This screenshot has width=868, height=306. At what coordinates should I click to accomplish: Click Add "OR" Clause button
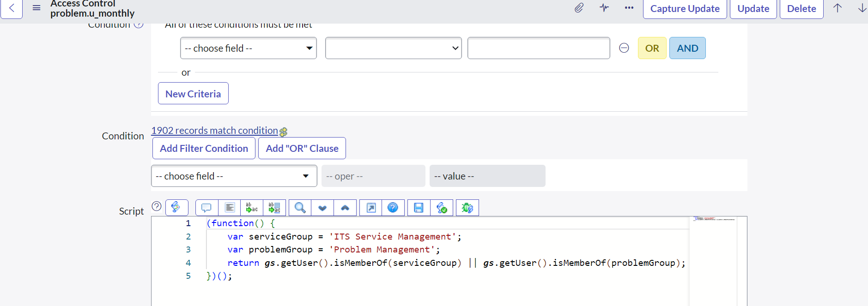pyautogui.click(x=302, y=148)
